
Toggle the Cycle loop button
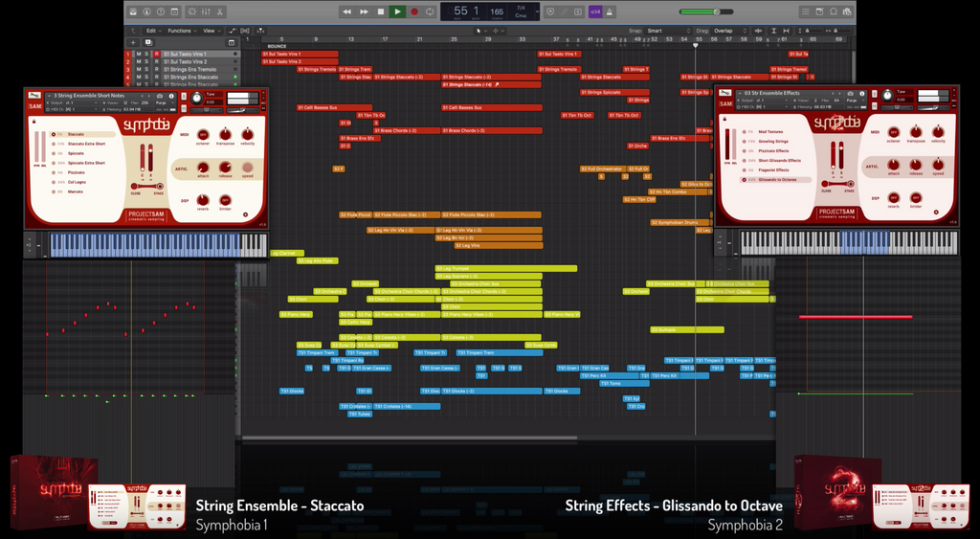click(430, 11)
